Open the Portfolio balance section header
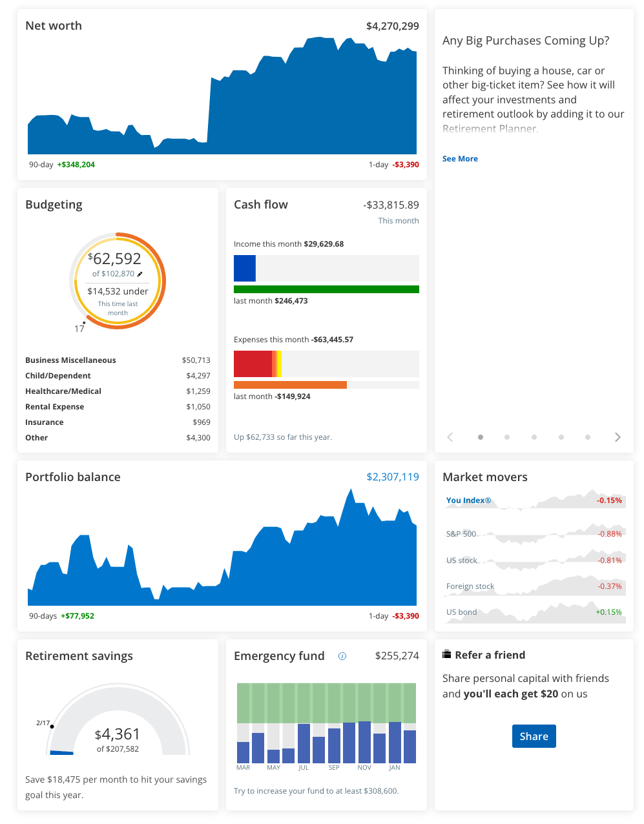The width and height of the screenshot is (644, 824). pyautogui.click(x=72, y=477)
